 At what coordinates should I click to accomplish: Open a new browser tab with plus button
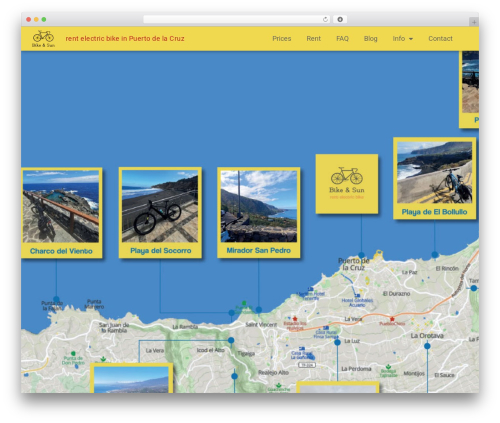[474, 22]
